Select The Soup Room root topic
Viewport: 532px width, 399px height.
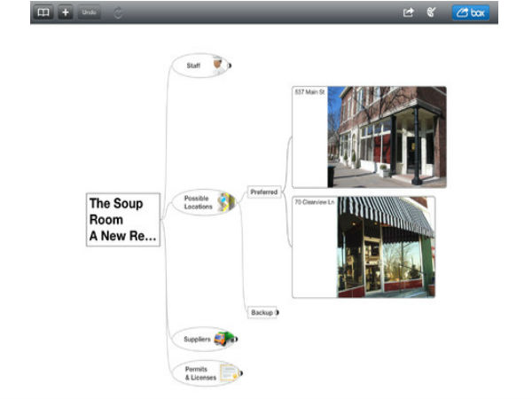coord(123,220)
